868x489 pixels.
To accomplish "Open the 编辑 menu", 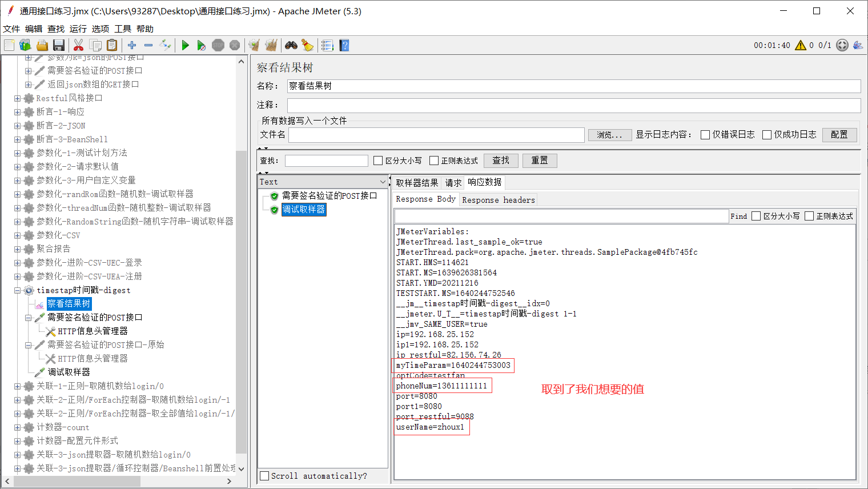I will pyautogui.click(x=34, y=29).
